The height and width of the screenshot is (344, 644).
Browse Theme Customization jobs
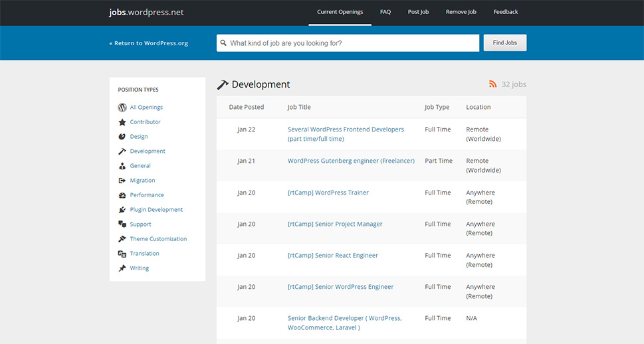coord(158,239)
